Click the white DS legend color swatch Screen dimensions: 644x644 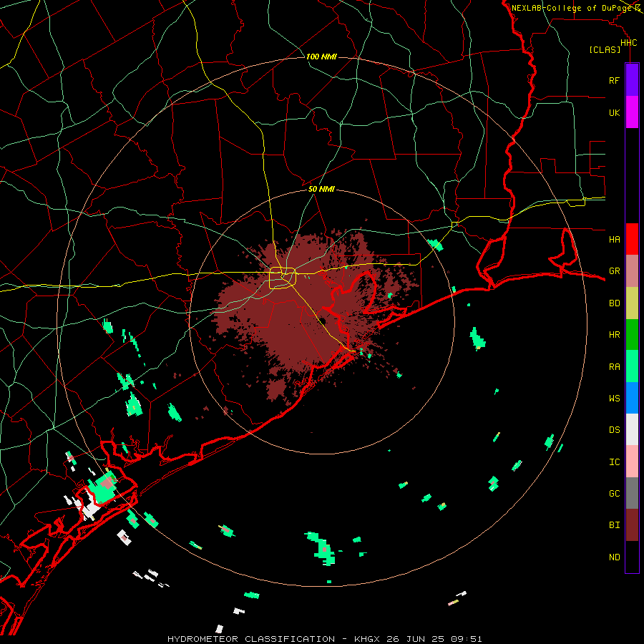(x=632, y=429)
